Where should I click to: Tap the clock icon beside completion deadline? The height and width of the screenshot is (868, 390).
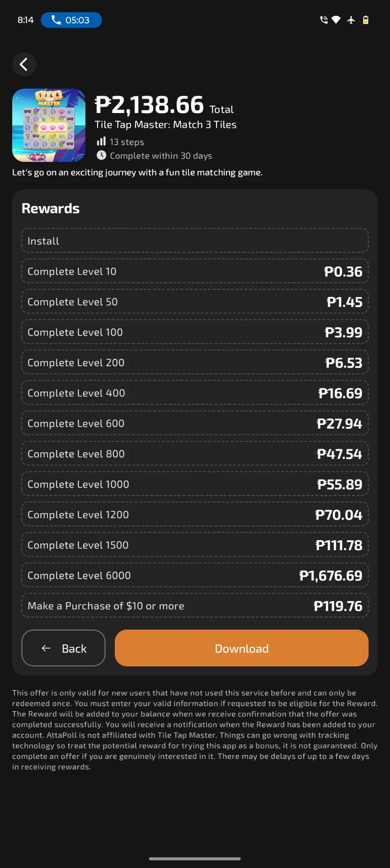(x=101, y=155)
